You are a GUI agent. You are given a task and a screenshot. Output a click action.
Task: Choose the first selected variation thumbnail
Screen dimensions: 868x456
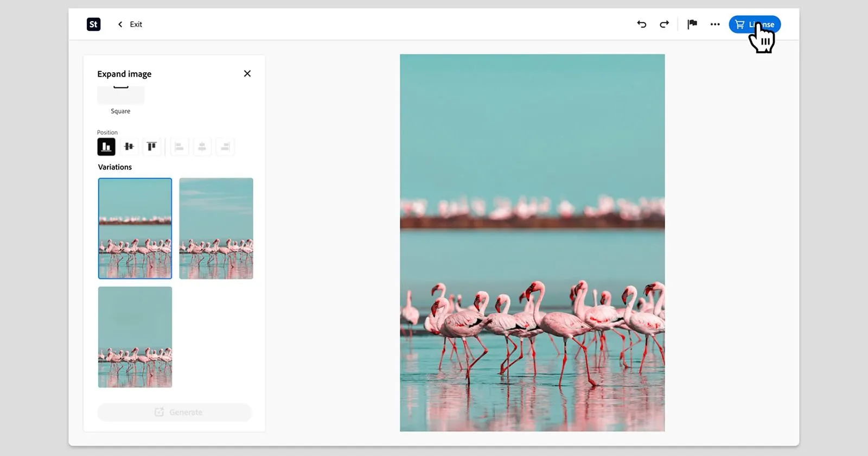(135, 229)
